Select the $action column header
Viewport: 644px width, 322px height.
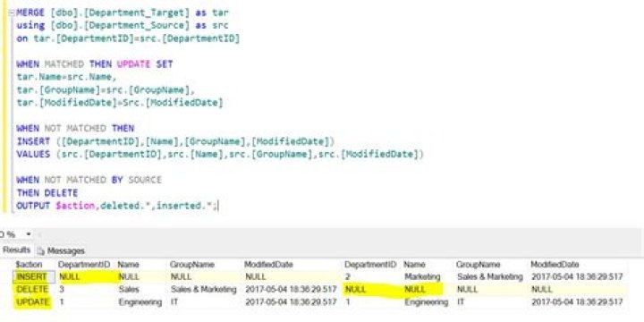(x=30, y=265)
